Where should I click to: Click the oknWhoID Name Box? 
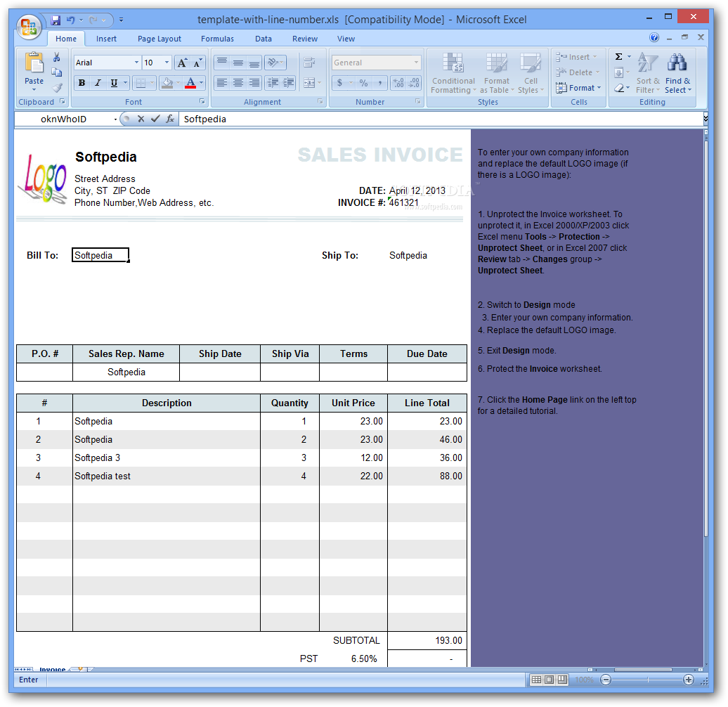click(64, 119)
